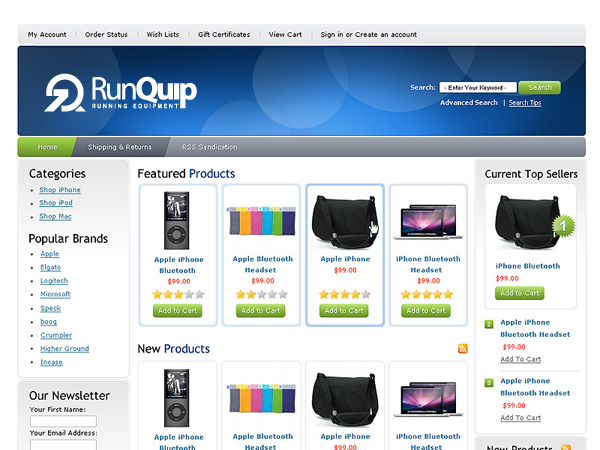Image resolution: width=600 pixels, height=450 pixels.
Task: Click the search keyword field
Action: click(x=478, y=88)
